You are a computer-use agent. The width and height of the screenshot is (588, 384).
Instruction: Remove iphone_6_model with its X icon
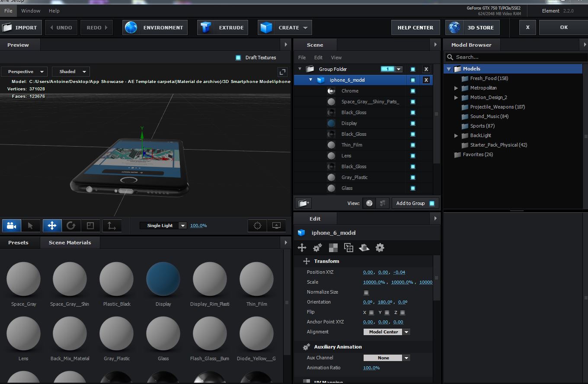[426, 80]
